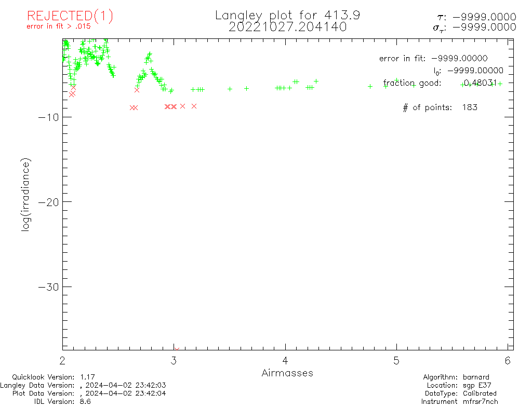Click the red X marker at the plot bottom
This screenshot has height=408, width=532.
pos(177,350)
